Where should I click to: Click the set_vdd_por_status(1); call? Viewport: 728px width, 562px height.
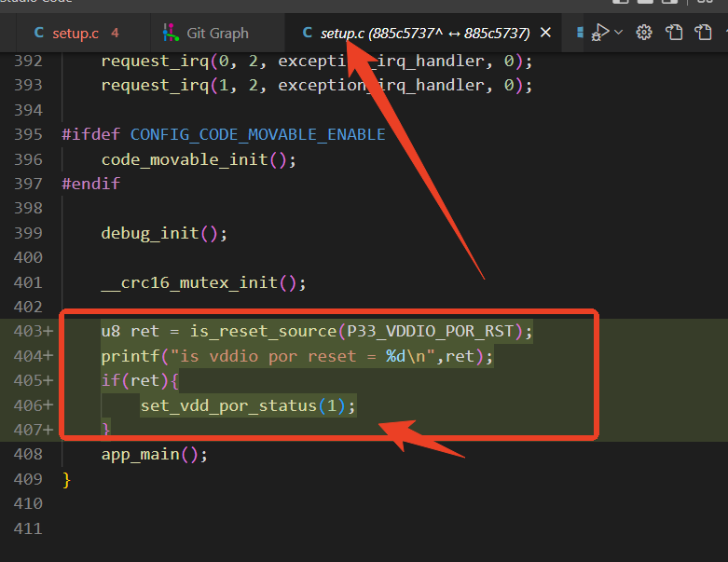(248, 406)
